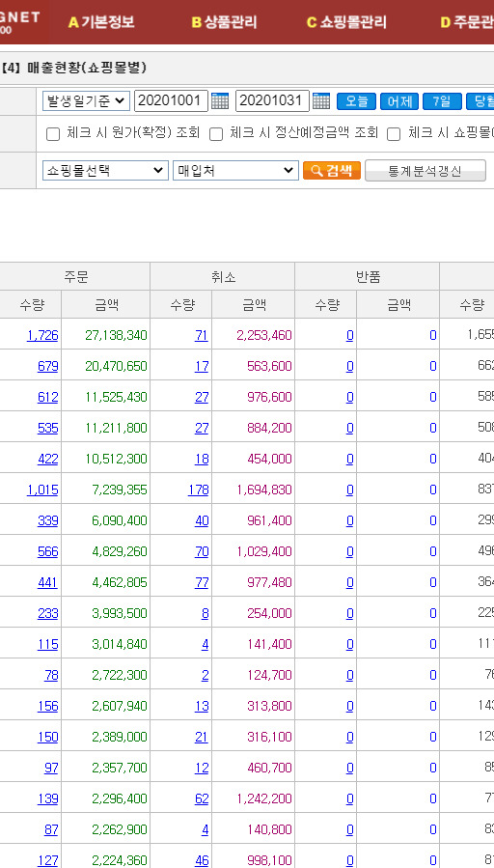494x868 pixels.
Task: Open cancel quantity link 46
Action: (x=202, y=861)
